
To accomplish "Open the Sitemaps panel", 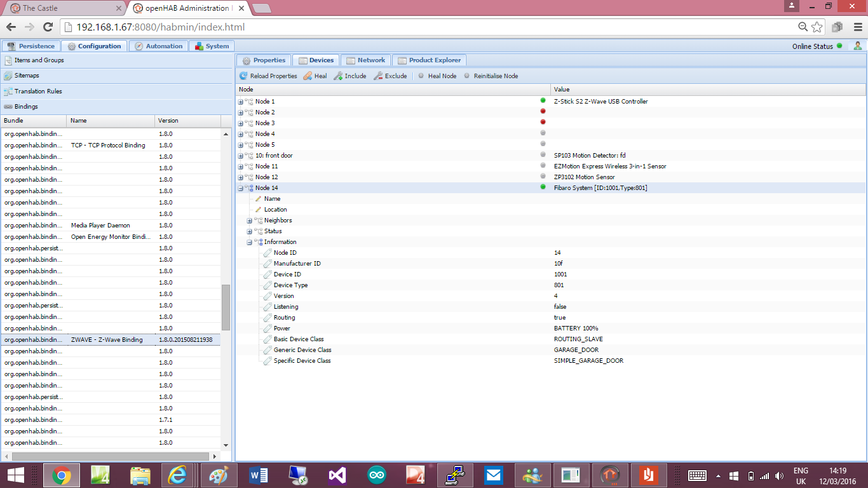I will (x=117, y=76).
